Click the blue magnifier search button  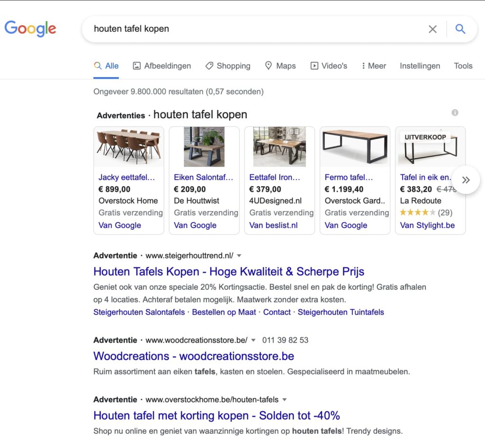coord(460,29)
